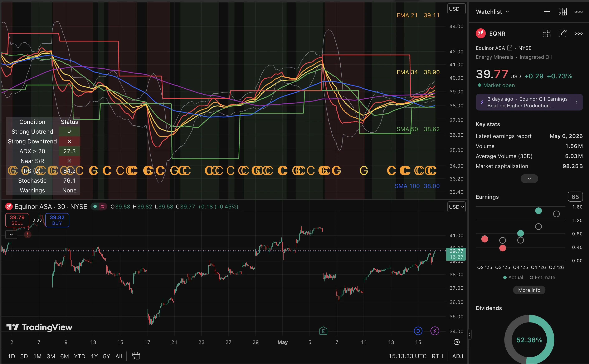Open the watchlist advanced view table icon
This screenshot has height=364, width=589.
coord(563,11)
